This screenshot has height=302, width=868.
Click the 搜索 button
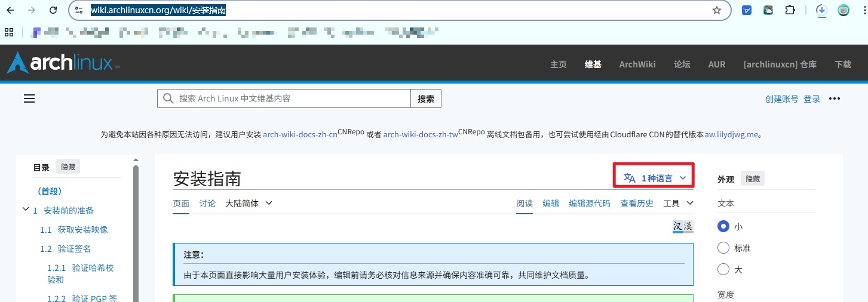(426, 98)
